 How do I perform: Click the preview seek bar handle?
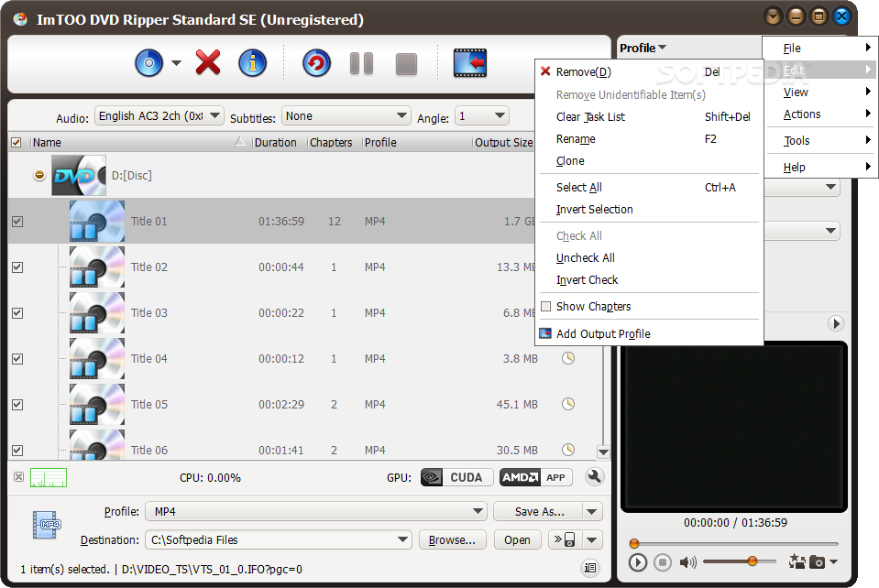click(x=634, y=543)
